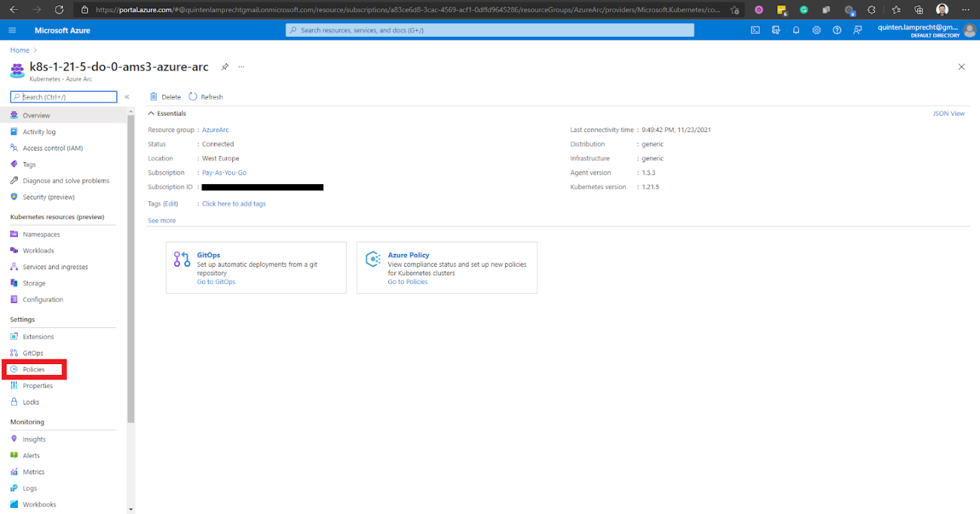This screenshot has height=514, width=980.
Task: Click Home breadcrumb link
Action: tap(20, 50)
